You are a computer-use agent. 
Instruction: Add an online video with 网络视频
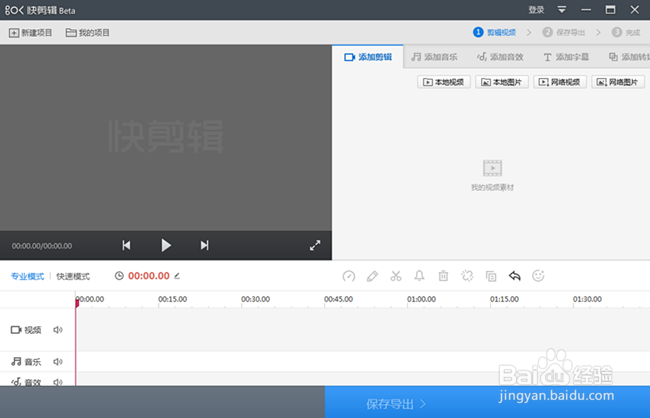560,82
